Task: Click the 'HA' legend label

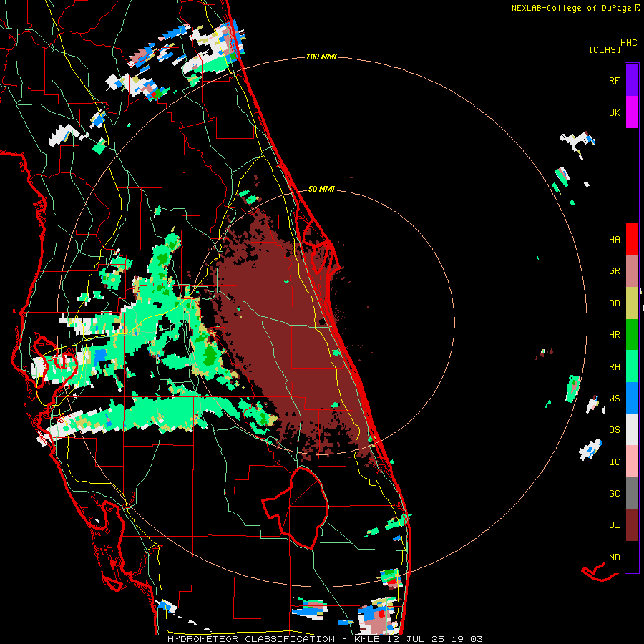Action: pyautogui.click(x=614, y=239)
